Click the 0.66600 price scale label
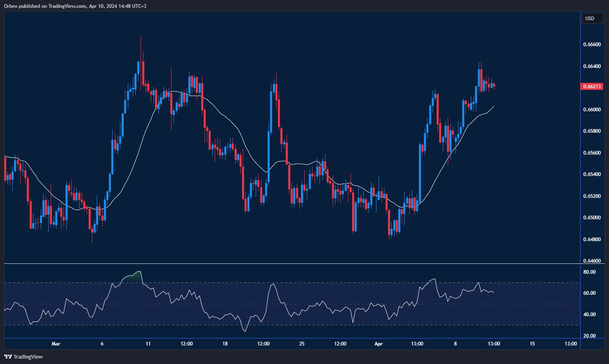Viewport: 609px width, 364px height. (x=592, y=45)
